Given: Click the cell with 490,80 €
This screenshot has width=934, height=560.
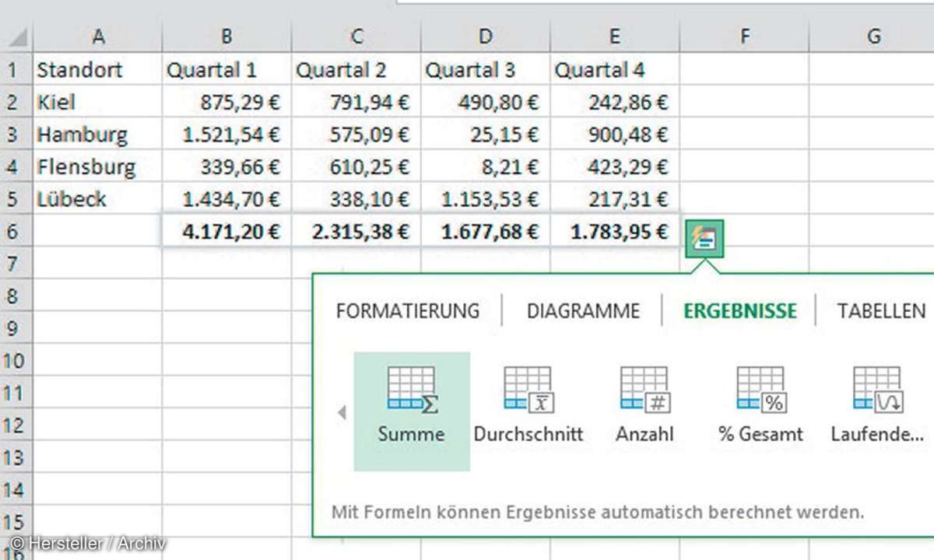Looking at the screenshot, I should [x=485, y=102].
